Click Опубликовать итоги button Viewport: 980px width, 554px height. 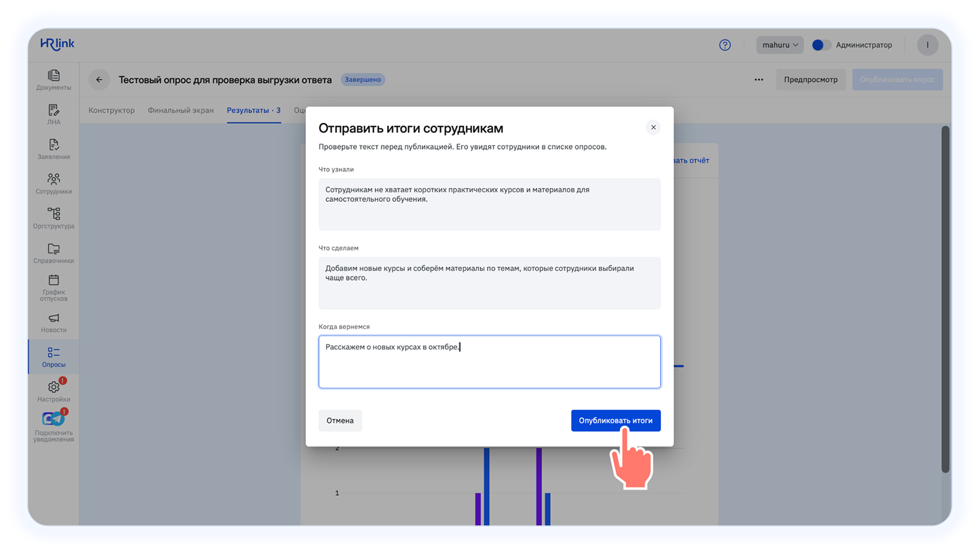click(x=615, y=420)
